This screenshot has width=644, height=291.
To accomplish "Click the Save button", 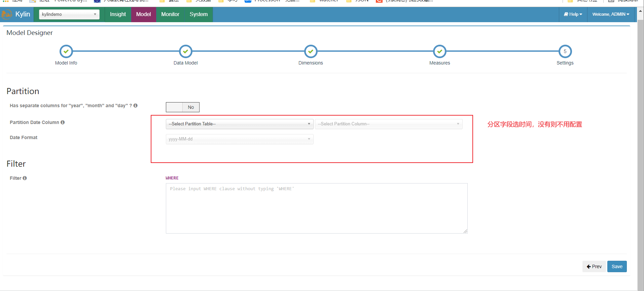I will (x=617, y=266).
